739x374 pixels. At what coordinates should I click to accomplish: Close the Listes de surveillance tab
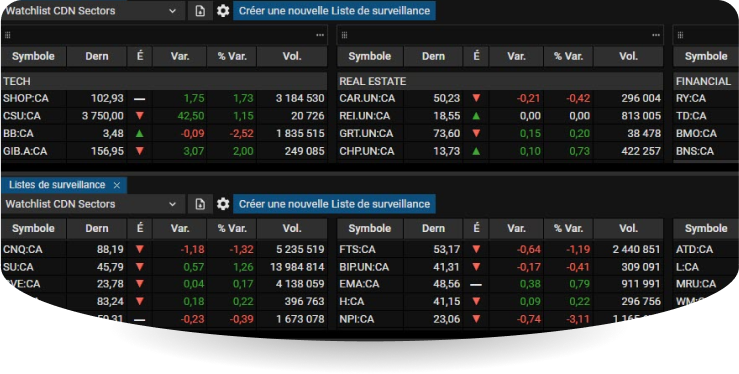117,185
